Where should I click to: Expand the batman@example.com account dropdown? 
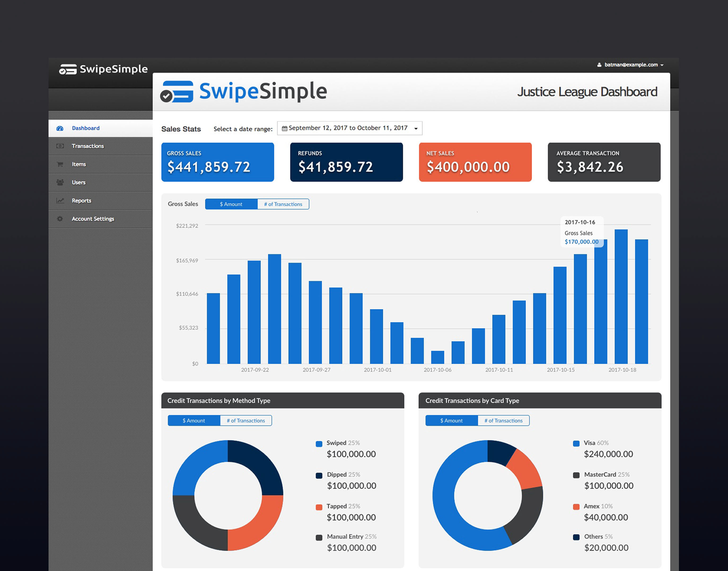(x=630, y=65)
